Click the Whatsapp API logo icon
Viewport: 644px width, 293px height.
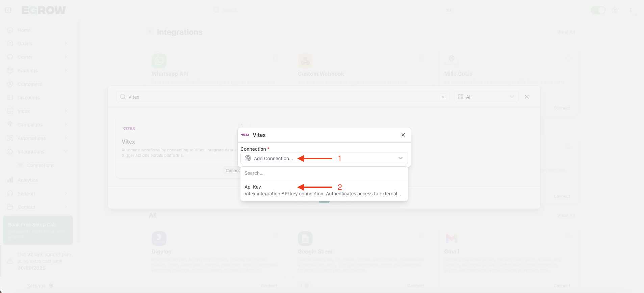[159, 61]
